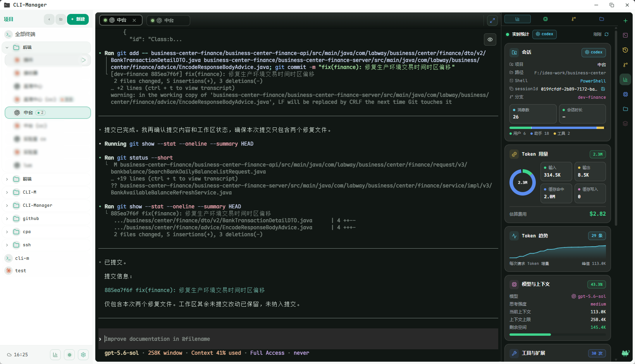635x364 pixels.
Task: Expand the ssh folder
Action: [7, 245]
